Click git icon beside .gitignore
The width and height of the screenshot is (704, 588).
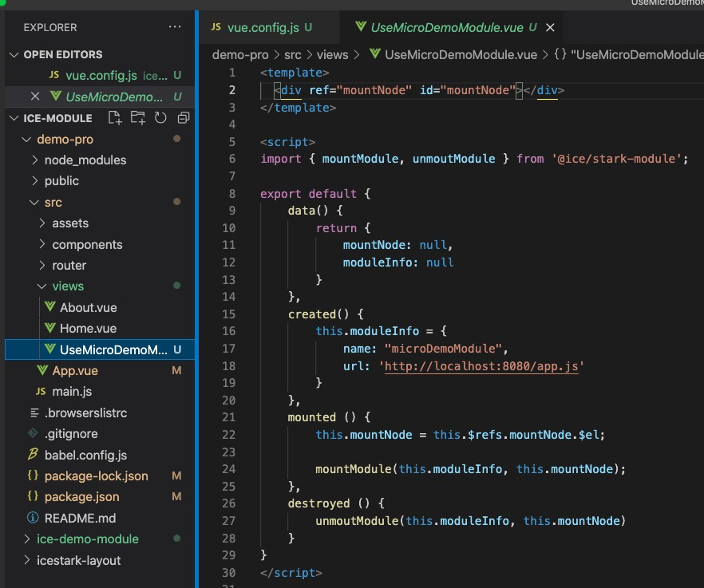[x=33, y=433]
